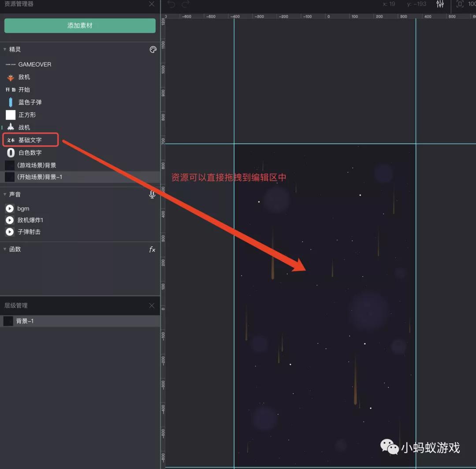The width and height of the screenshot is (476, 469).
Task: Select the 敌机 enemy plane sprite icon
Action: [11, 77]
